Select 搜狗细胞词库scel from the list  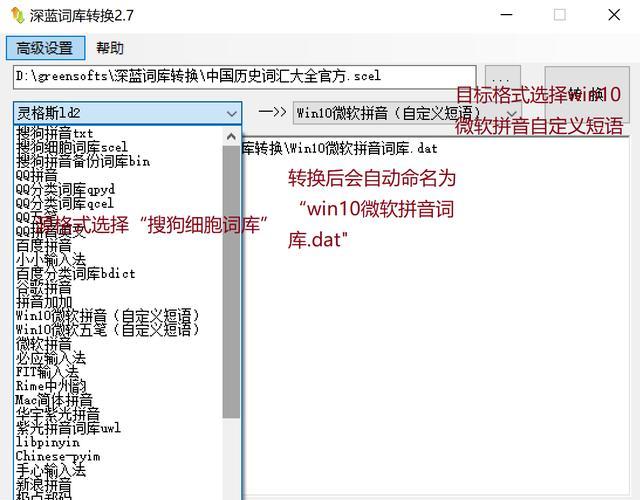click(71, 147)
